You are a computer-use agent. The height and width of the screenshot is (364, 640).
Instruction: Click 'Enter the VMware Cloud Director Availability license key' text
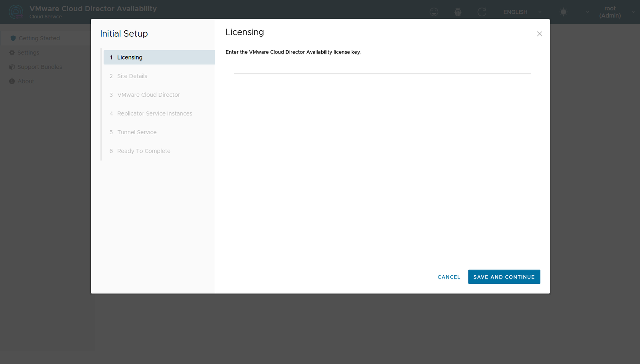tap(293, 52)
